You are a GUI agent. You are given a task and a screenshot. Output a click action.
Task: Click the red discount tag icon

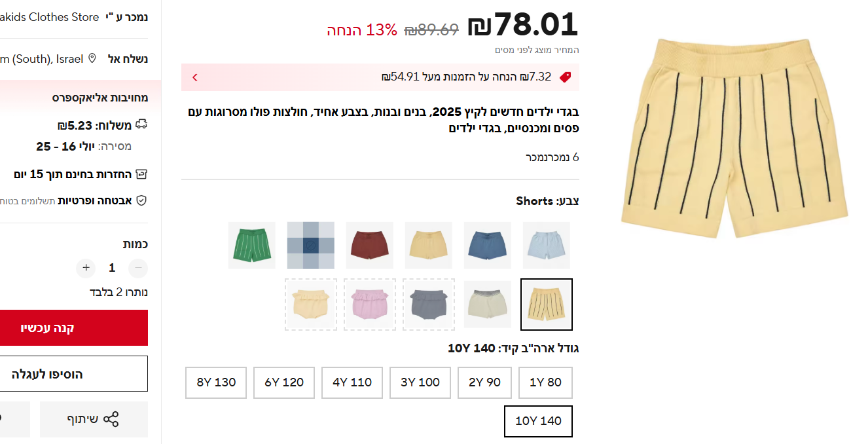(565, 77)
